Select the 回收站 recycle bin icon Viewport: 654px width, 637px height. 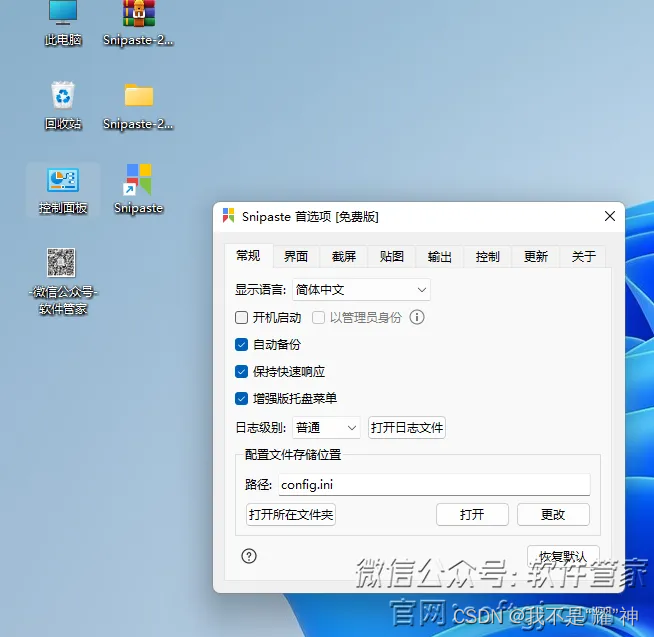tap(63, 106)
